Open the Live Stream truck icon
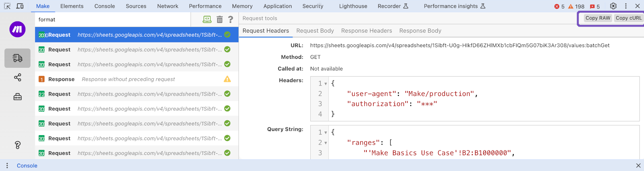 click(17, 58)
